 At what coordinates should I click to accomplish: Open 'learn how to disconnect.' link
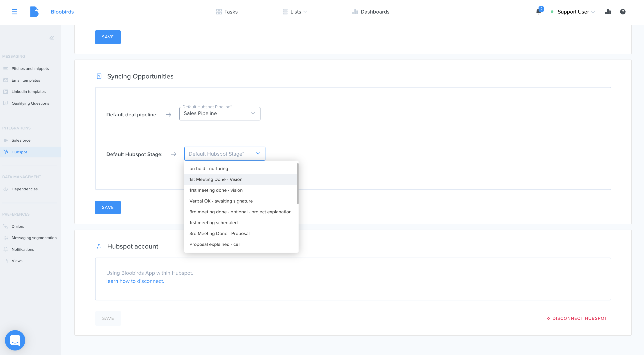(135, 281)
